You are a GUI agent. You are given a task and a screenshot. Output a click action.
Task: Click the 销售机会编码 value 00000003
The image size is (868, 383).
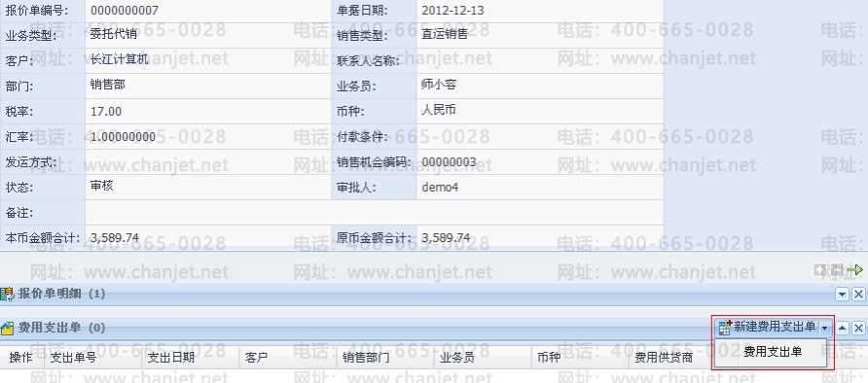click(449, 162)
